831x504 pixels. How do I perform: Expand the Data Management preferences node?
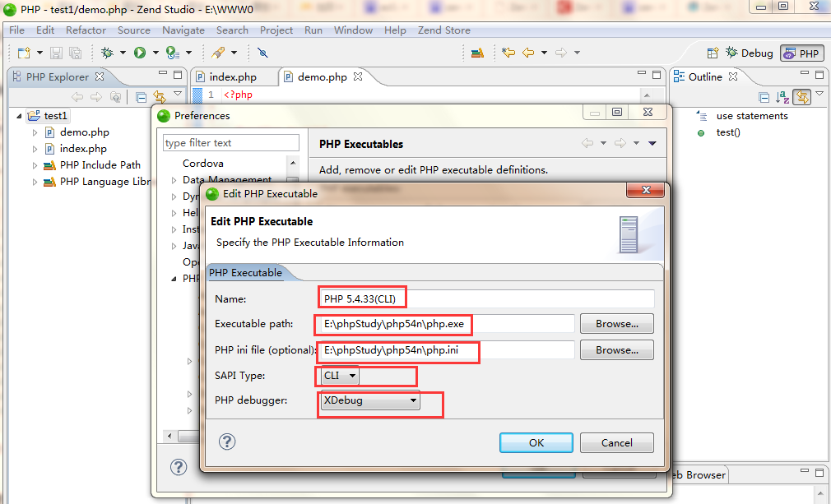[x=174, y=180]
